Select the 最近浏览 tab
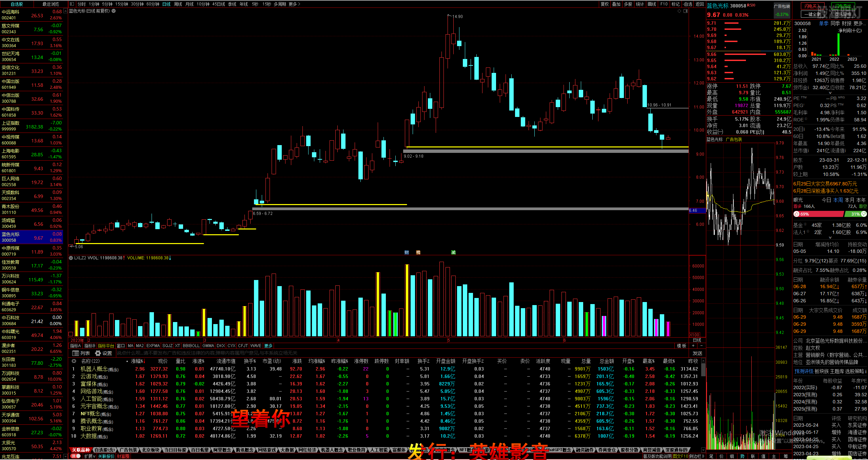The image size is (868, 460). (x=51, y=4)
